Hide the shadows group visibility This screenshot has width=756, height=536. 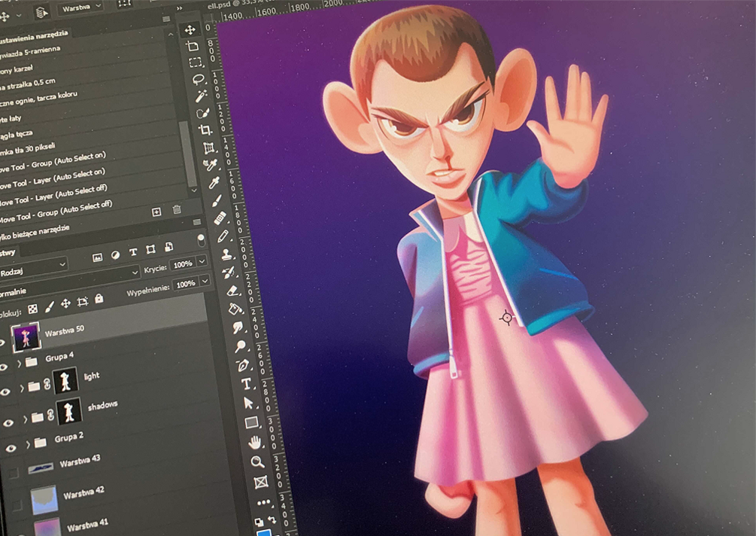pos(8,423)
